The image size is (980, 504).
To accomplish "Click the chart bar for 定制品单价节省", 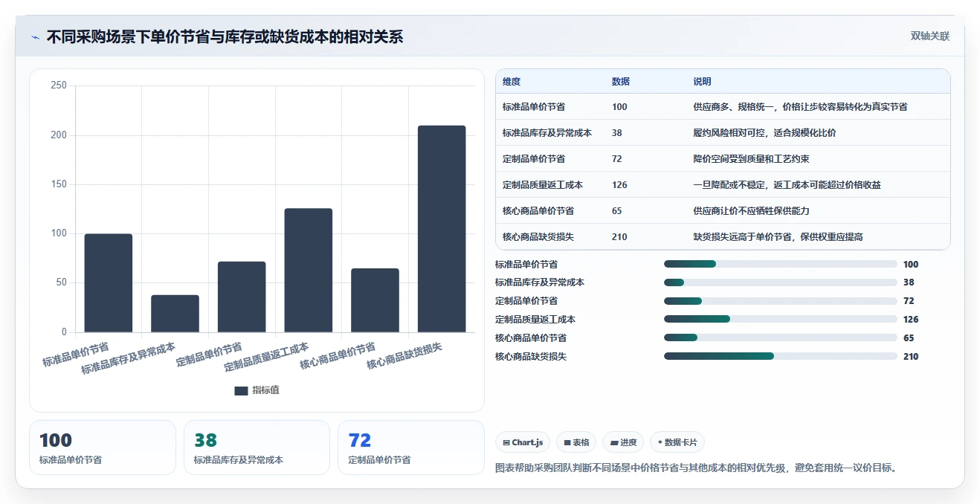I will tap(242, 297).
